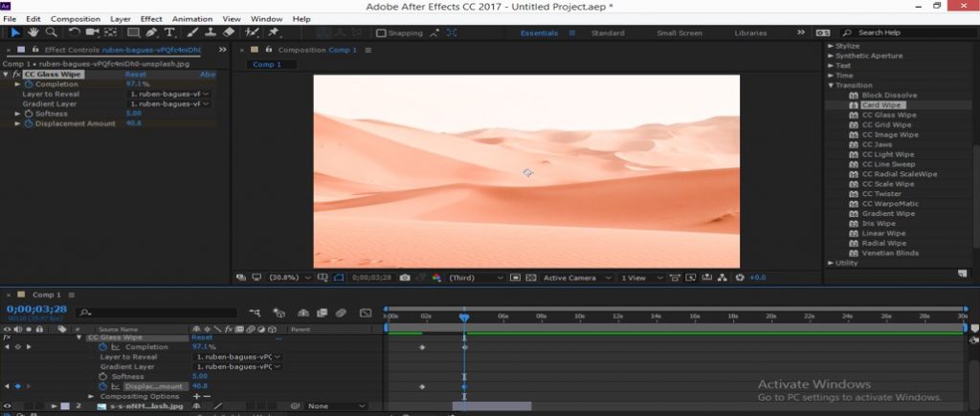
Task: Open layer 2 Parent None dropdown
Action: click(336, 406)
